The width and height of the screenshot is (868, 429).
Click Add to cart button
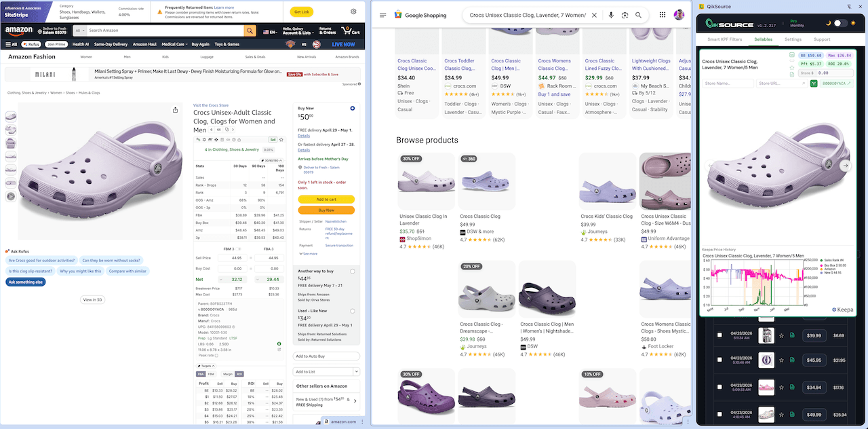(326, 200)
